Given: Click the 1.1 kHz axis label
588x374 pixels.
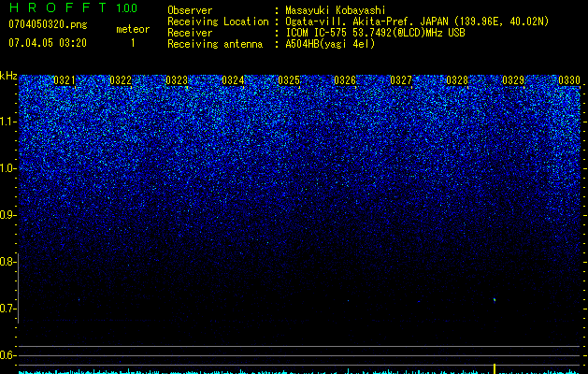Looking at the screenshot, I should (x=7, y=122).
